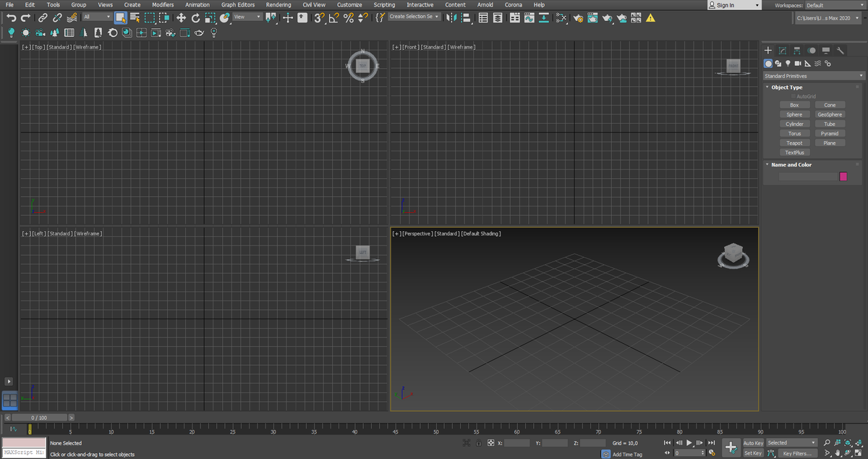
Task: Switch to the Shapes creation icon
Action: (778, 63)
